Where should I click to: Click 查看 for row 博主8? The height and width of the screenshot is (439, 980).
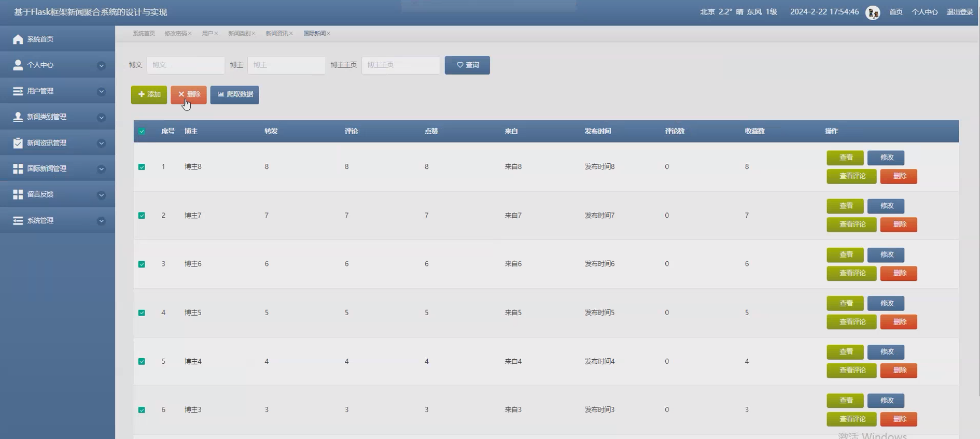[x=845, y=158]
